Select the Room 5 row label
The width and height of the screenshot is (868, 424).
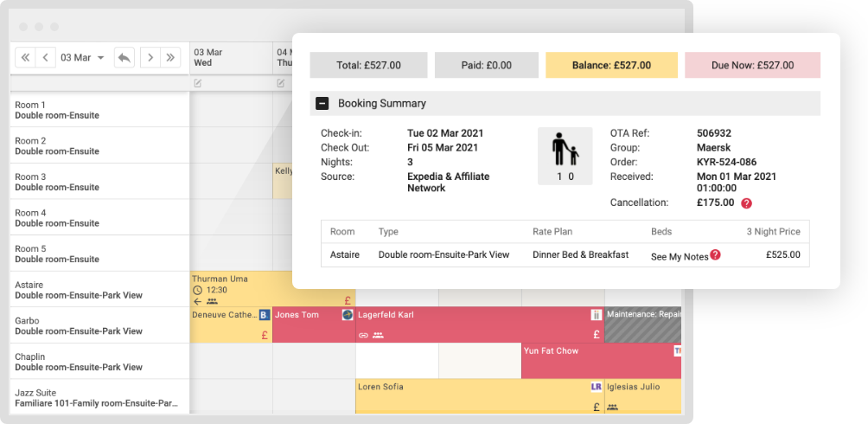[99, 254]
